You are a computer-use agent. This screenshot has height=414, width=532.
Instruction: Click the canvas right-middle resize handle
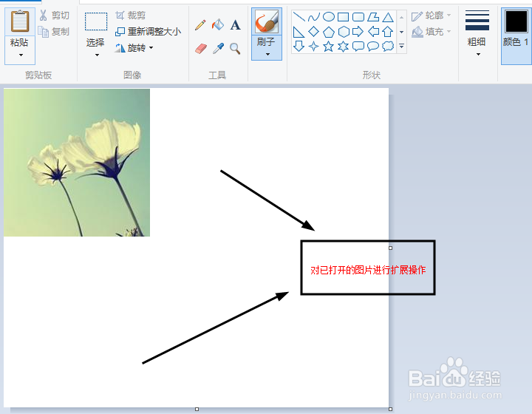coord(391,248)
